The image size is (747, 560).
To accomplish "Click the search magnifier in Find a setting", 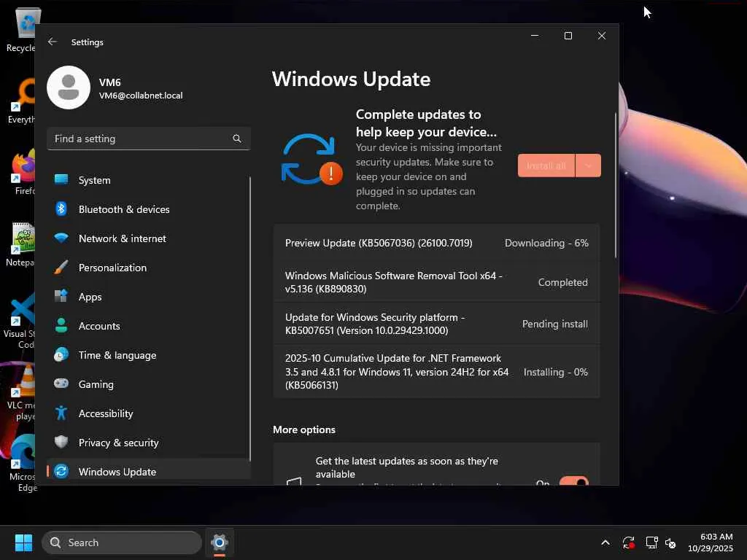I will (x=237, y=139).
